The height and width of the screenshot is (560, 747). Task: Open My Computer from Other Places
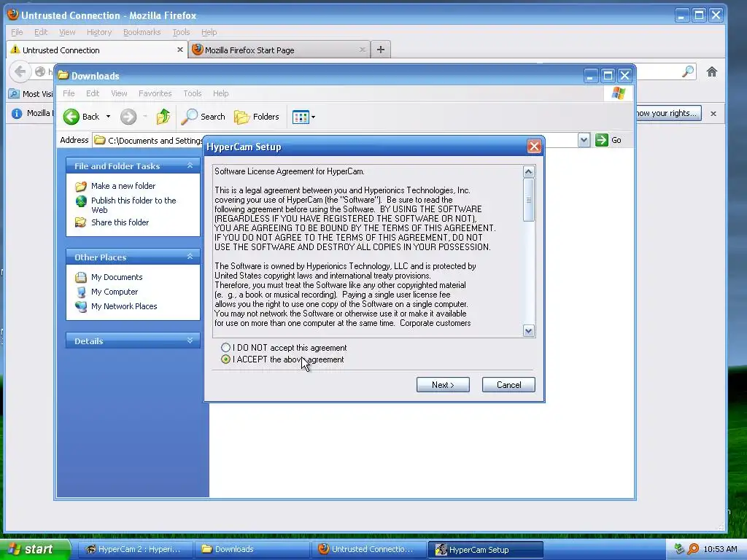tap(115, 292)
